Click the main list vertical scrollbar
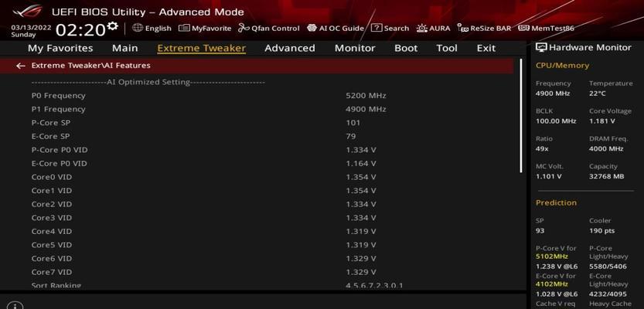This screenshot has width=644, height=309. click(x=521, y=116)
